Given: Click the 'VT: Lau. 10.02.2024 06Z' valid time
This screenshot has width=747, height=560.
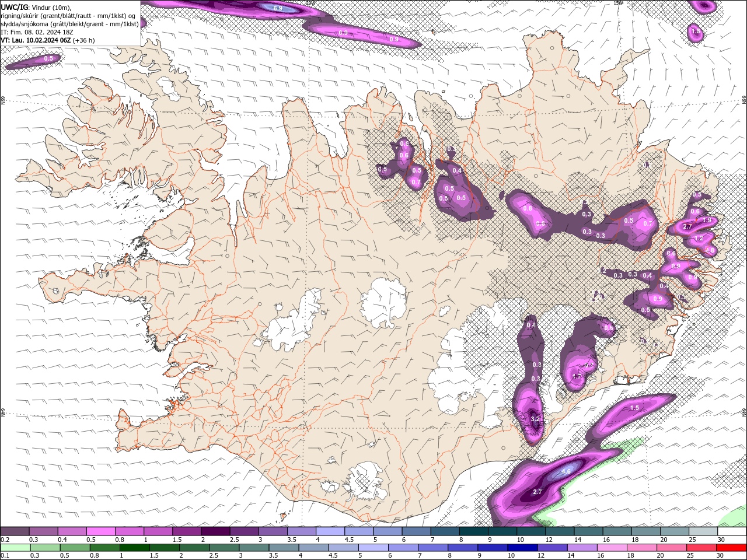Looking at the screenshot, I should coord(36,40).
